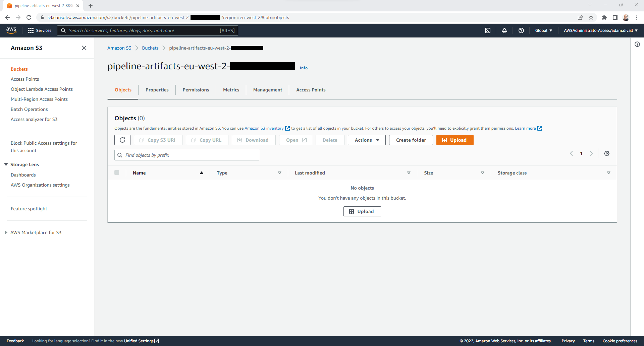Open Chrome profile avatar

tap(626, 17)
